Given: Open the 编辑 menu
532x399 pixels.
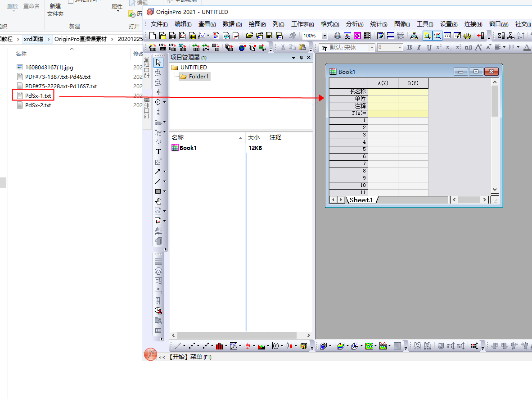Looking at the screenshot, I should coord(183,24).
